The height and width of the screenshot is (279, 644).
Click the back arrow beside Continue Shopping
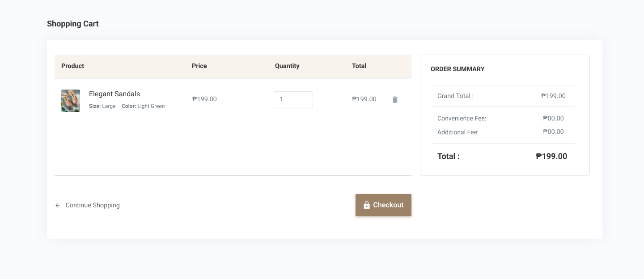[x=58, y=206]
